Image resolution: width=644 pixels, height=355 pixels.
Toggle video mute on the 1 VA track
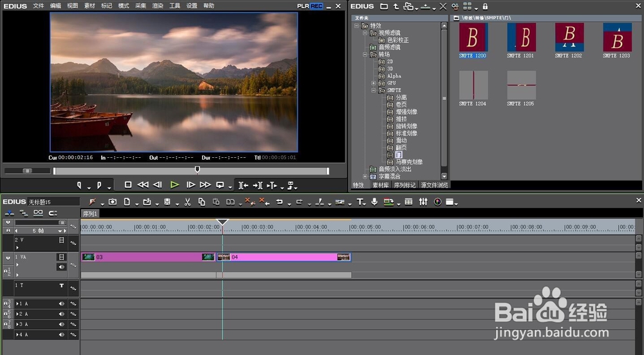(x=61, y=257)
